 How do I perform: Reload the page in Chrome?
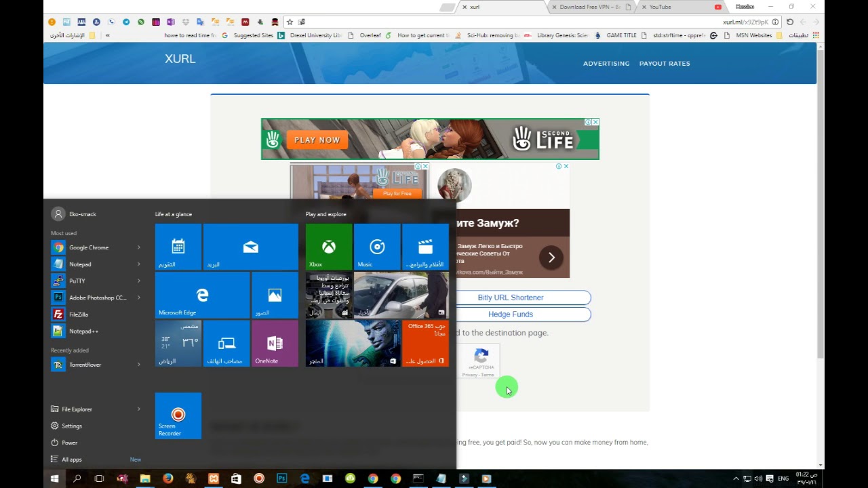790,22
